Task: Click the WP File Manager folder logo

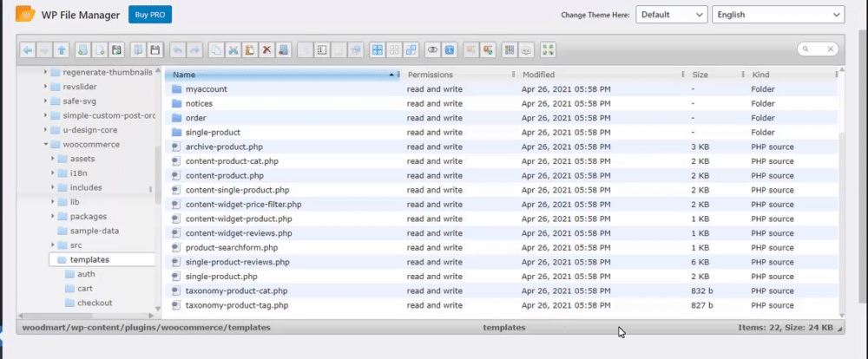Action: coord(25,15)
